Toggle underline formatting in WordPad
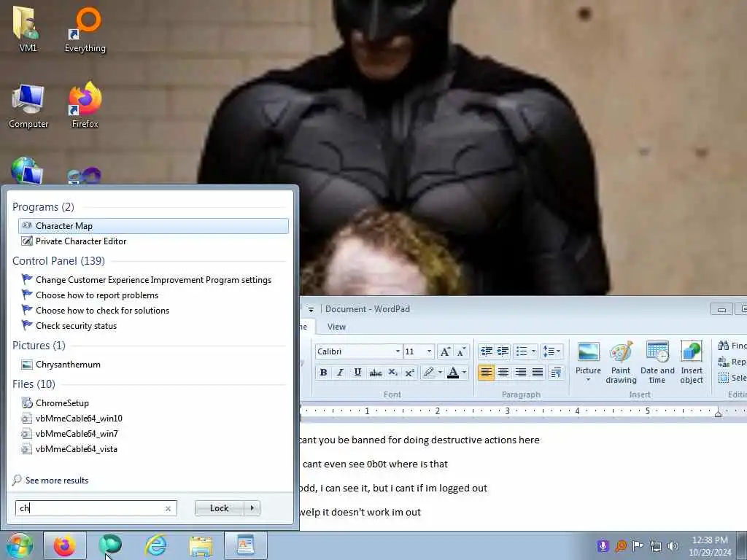 357,373
